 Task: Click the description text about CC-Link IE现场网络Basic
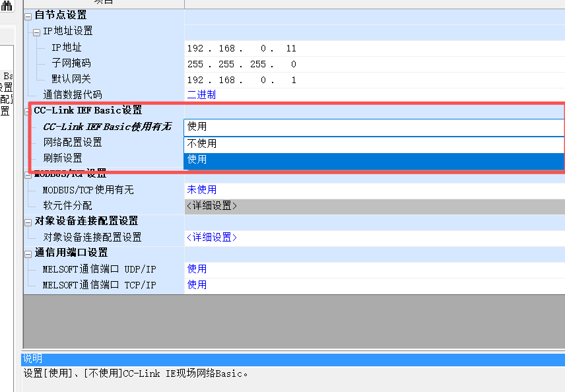(135, 374)
